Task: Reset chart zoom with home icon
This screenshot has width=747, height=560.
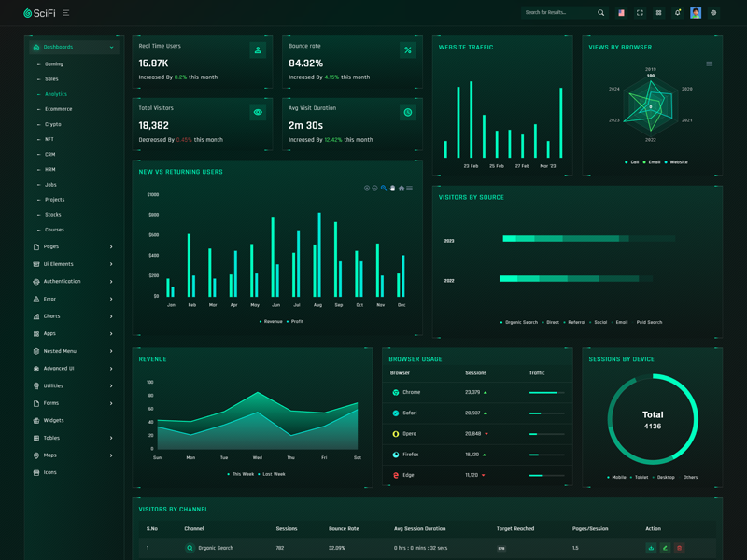Action: click(402, 189)
